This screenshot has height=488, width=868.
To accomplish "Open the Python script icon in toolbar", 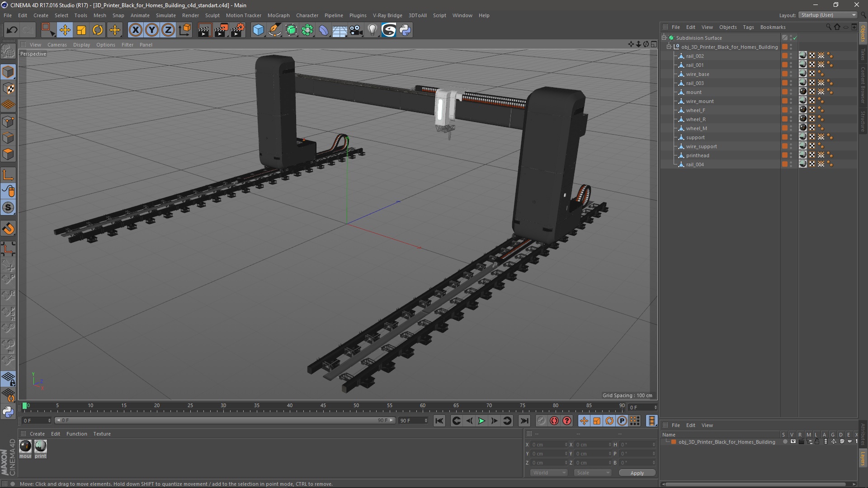I will [x=405, y=30].
